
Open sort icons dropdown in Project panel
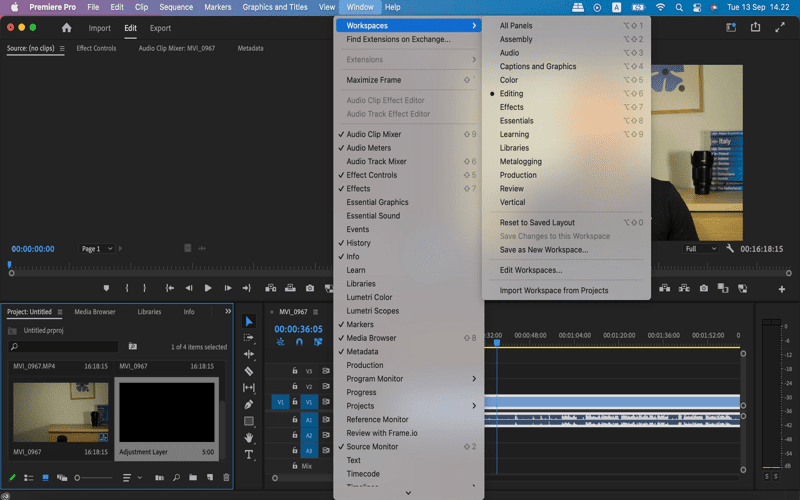coord(132,478)
